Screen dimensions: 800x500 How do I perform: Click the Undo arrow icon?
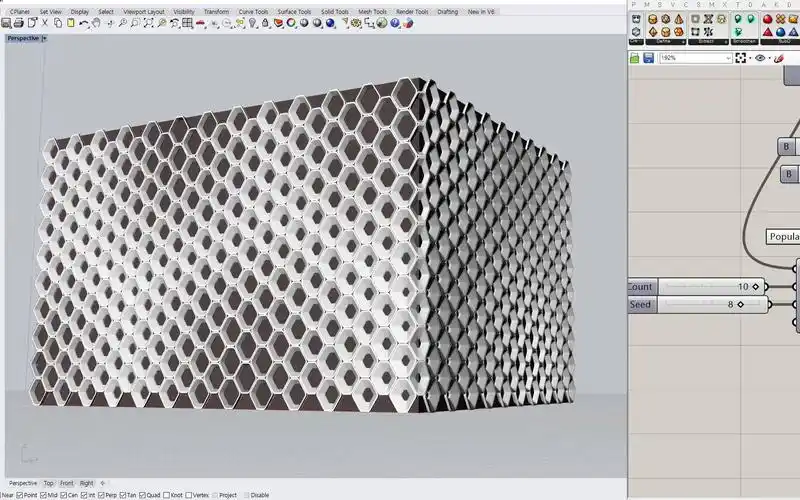point(84,22)
